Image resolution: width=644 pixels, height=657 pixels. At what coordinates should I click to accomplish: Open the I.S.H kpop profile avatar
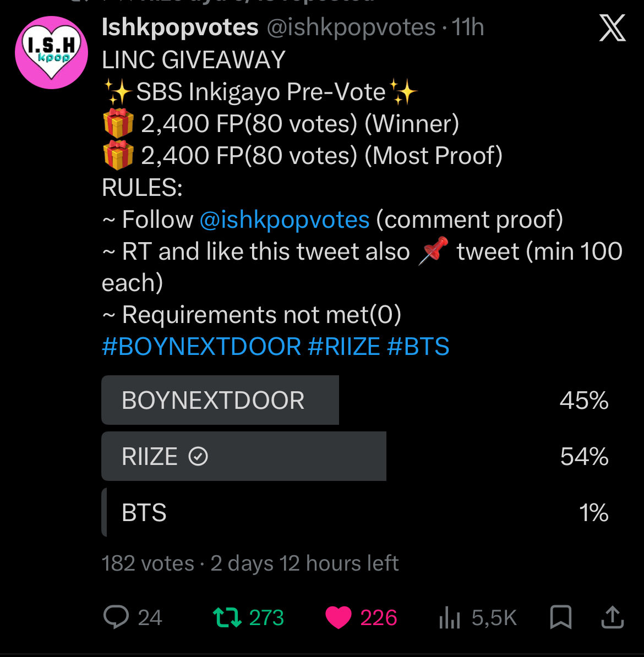(x=51, y=52)
